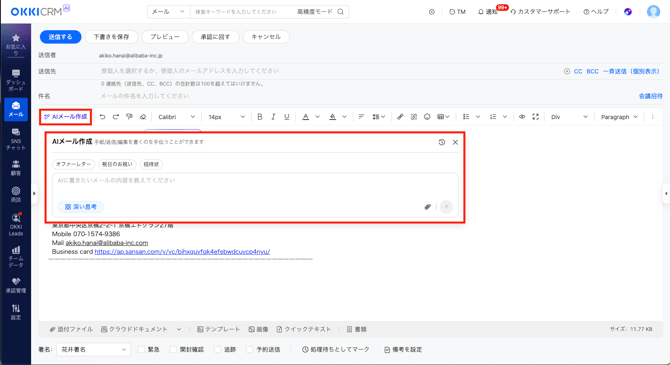The image size is (670, 365).
Task: Select the オファーレター suggestion chip
Action: (73, 164)
